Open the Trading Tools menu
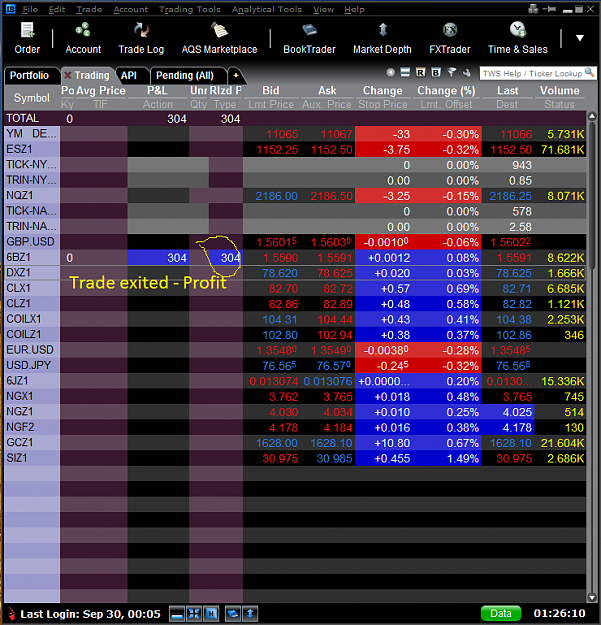 click(x=190, y=9)
